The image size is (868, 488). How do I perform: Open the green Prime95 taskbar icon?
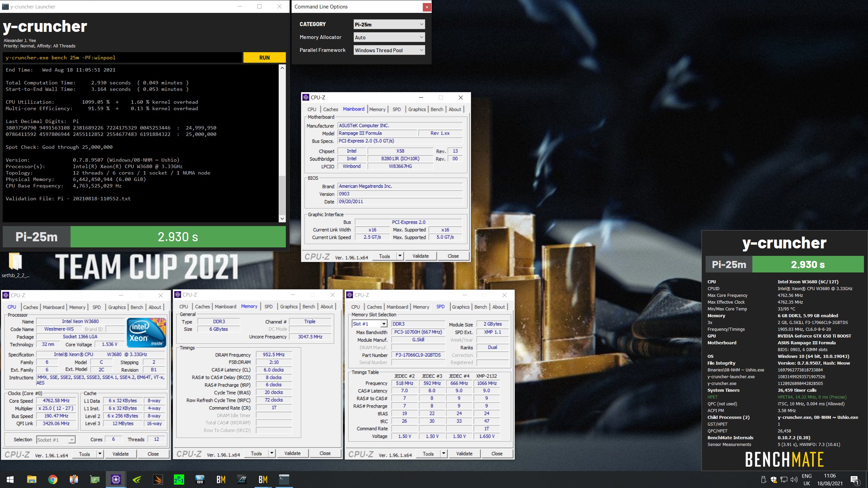click(179, 480)
